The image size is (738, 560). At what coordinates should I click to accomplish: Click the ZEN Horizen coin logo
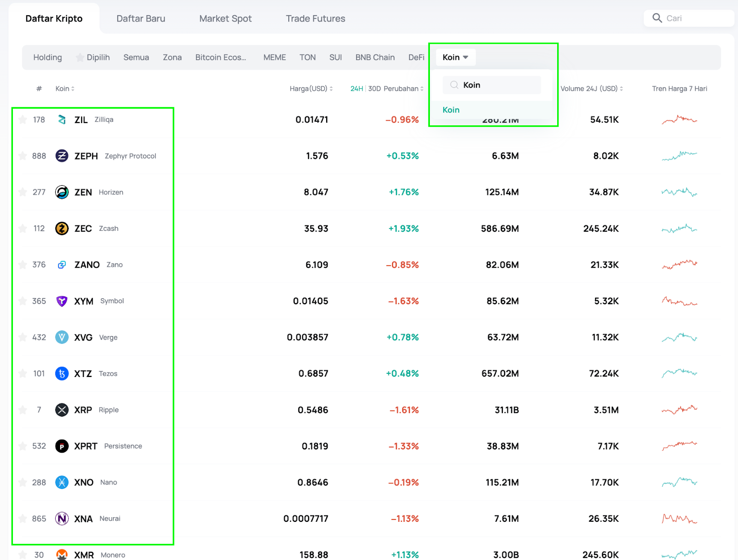(62, 192)
